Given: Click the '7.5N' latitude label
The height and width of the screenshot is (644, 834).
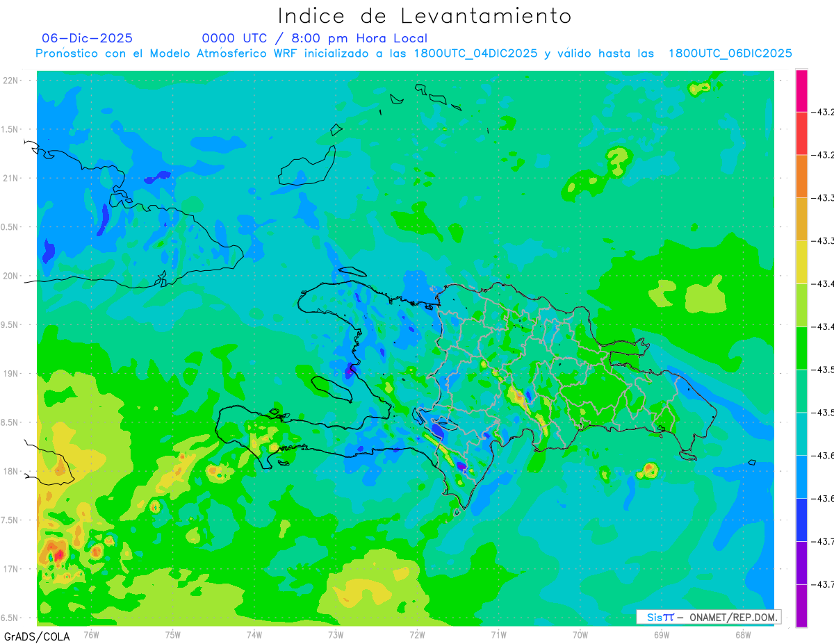Looking at the screenshot, I should pyautogui.click(x=9, y=520).
